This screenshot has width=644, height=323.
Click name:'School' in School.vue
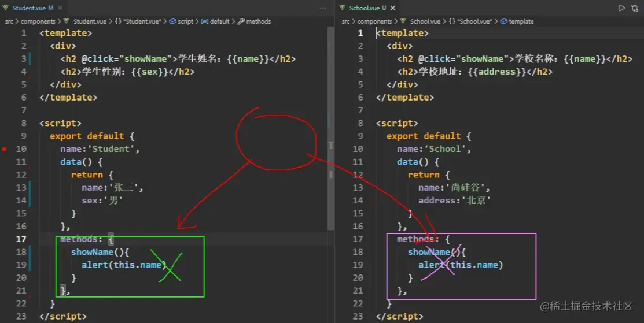click(434, 149)
